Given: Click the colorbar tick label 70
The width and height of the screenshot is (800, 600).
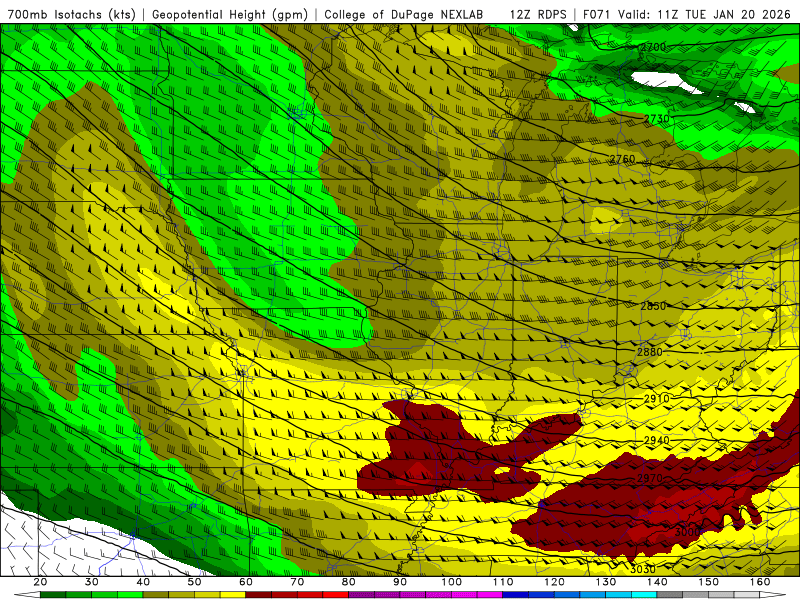Looking at the screenshot, I should click(x=297, y=582).
